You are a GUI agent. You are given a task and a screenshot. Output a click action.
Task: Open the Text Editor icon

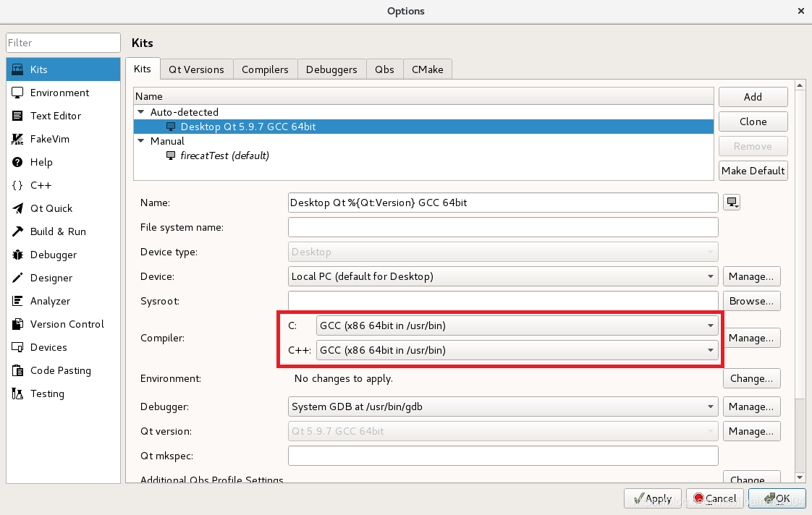click(x=17, y=116)
